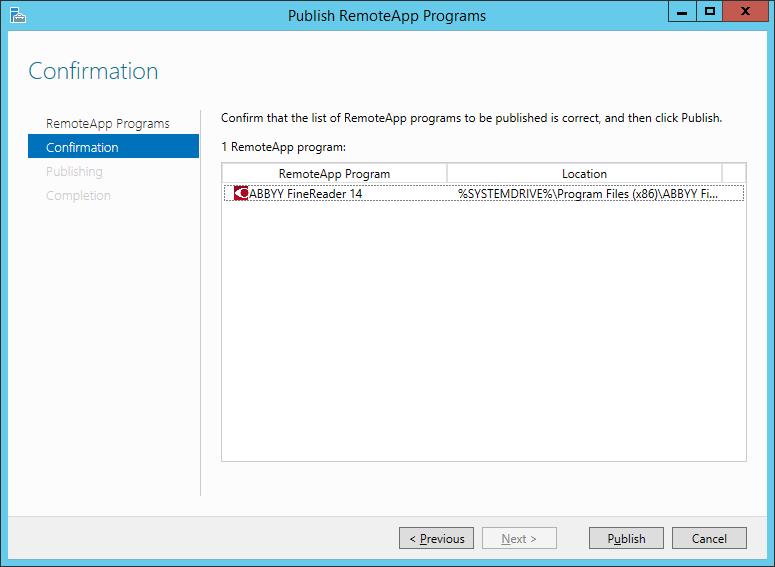
Task: Sort by RemoteApp Program column header
Action: coord(334,174)
